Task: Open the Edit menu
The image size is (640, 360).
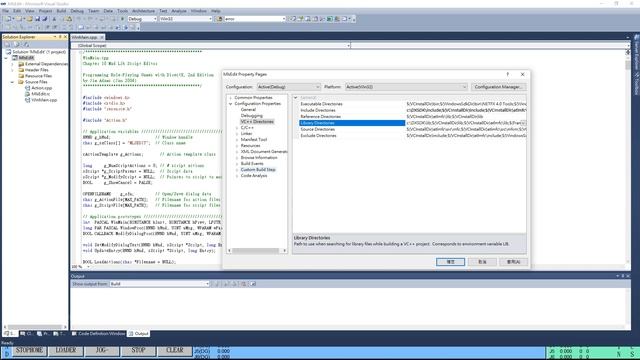Action: 17,11
